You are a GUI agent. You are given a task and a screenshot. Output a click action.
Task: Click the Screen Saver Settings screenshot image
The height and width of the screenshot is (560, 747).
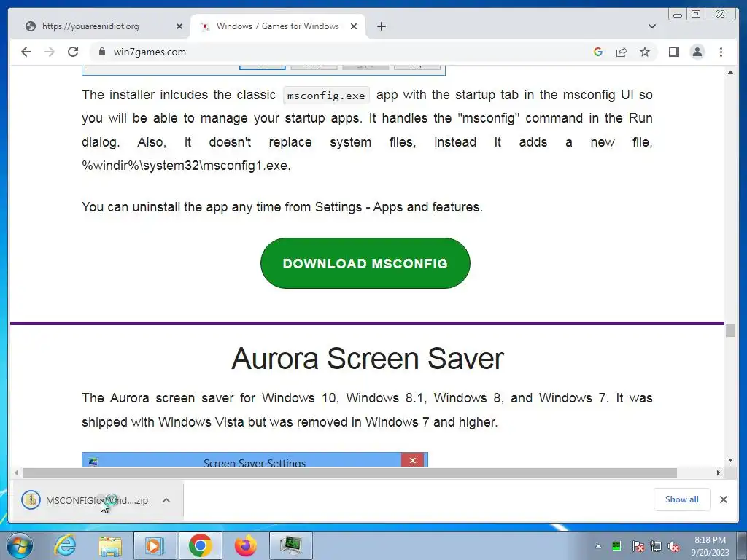coord(255,459)
